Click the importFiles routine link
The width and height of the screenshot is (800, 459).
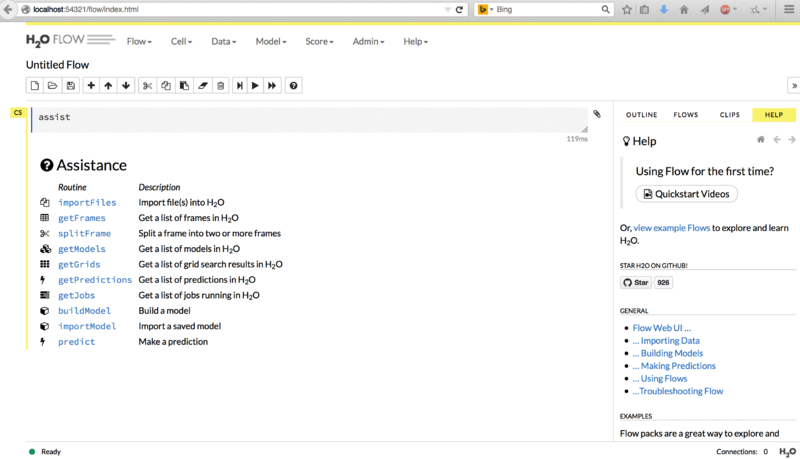point(87,202)
